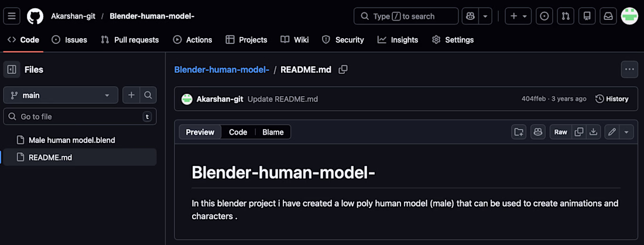Image resolution: width=644 pixels, height=245 pixels.
Task: Open the repositories icon in header
Action: coord(587,16)
